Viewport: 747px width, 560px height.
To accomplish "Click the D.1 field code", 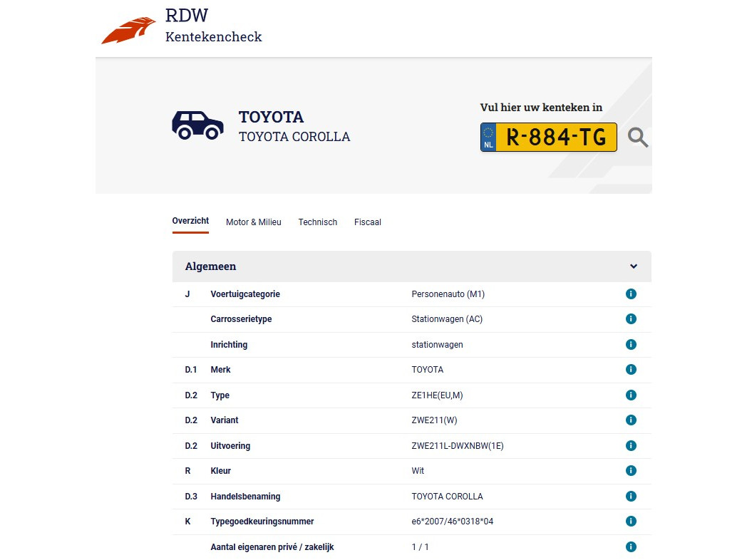I will [190, 370].
